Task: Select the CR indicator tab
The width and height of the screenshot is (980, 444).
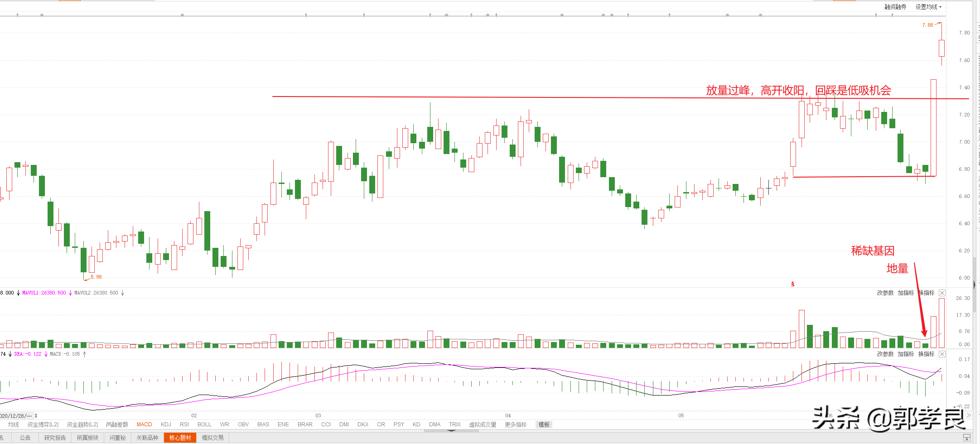Action: pos(381,425)
